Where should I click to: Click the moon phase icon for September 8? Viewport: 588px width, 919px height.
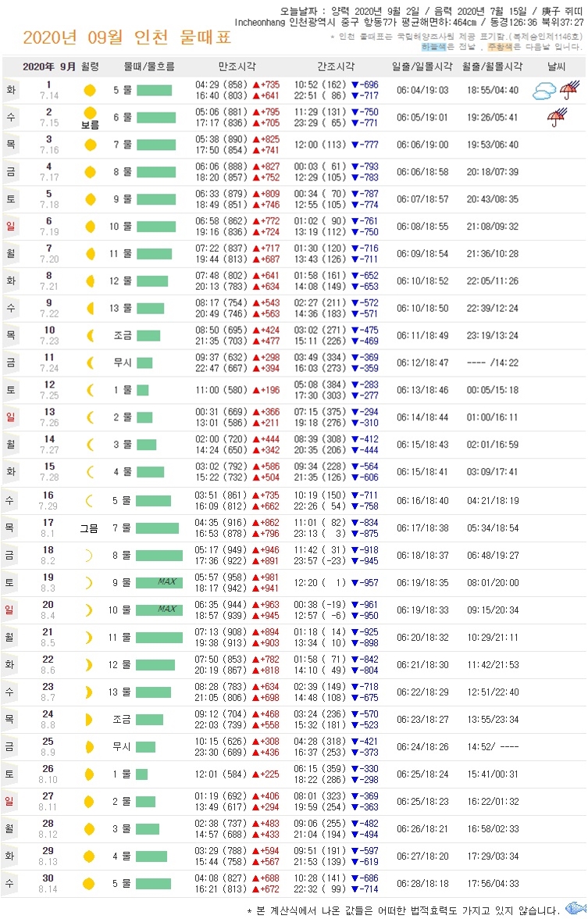90,281
